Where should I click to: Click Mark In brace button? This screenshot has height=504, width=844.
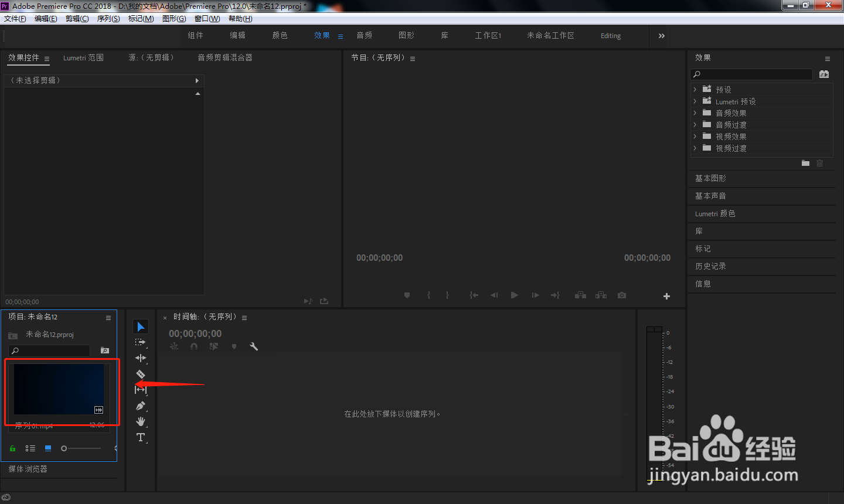point(429,295)
